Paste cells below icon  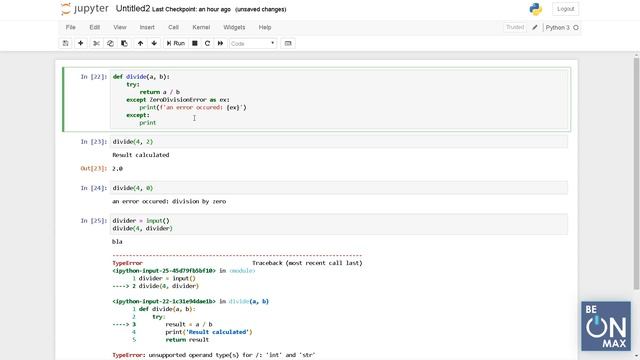point(124,43)
